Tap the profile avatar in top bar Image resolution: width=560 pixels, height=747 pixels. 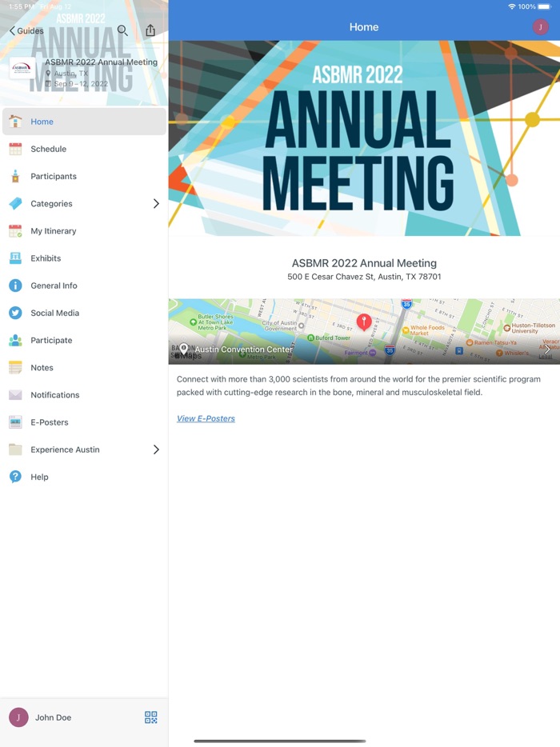point(541,27)
